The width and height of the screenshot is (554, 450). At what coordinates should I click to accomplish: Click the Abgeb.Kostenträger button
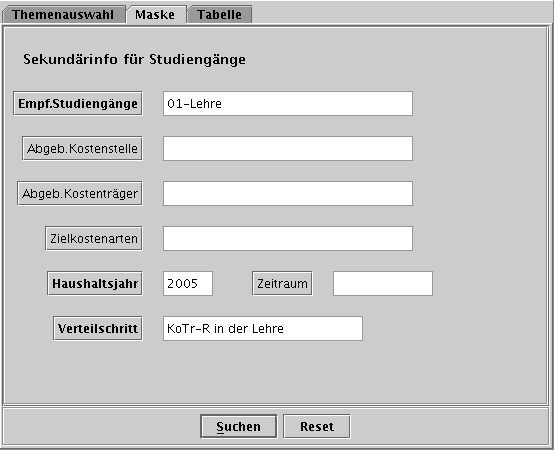(80, 194)
